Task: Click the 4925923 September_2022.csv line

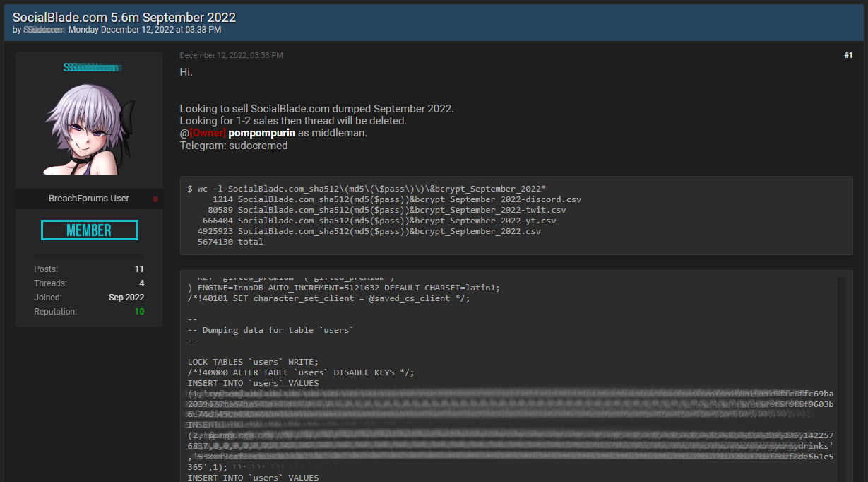Action: click(x=369, y=231)
